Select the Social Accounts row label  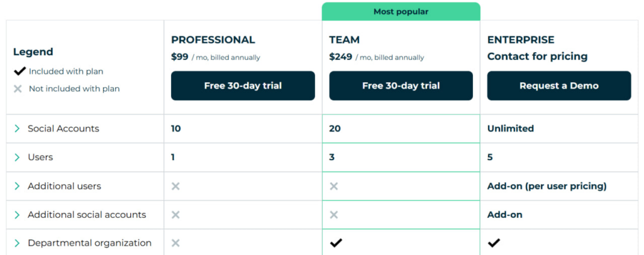64,129
